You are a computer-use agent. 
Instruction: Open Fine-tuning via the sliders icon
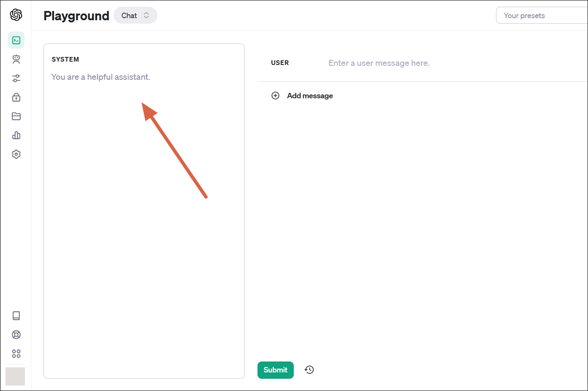coord(16,78)
